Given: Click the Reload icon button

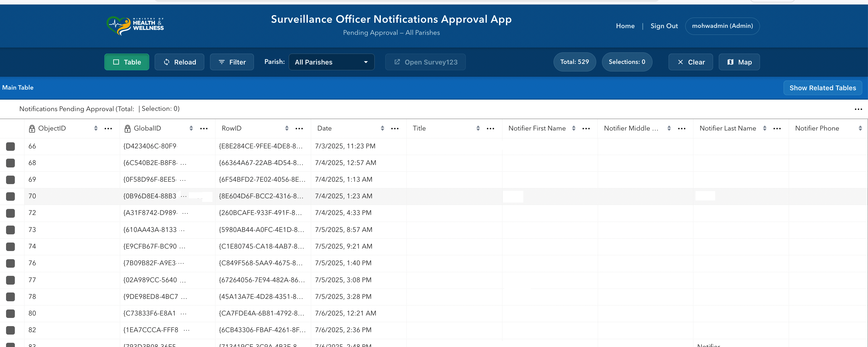Looking at the screenshot, I should [x=167, y=62].
